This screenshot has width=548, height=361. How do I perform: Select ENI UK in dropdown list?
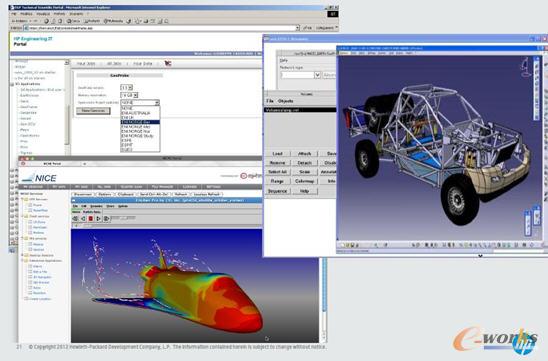[140, 117]
